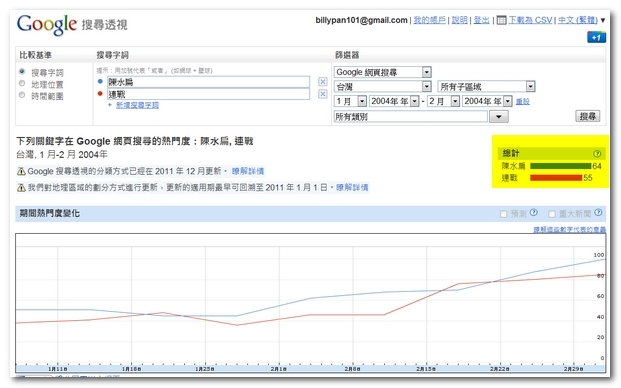Open end month 2 月 dropdown
Screen dimensions: 621x388
coord(444,101)
